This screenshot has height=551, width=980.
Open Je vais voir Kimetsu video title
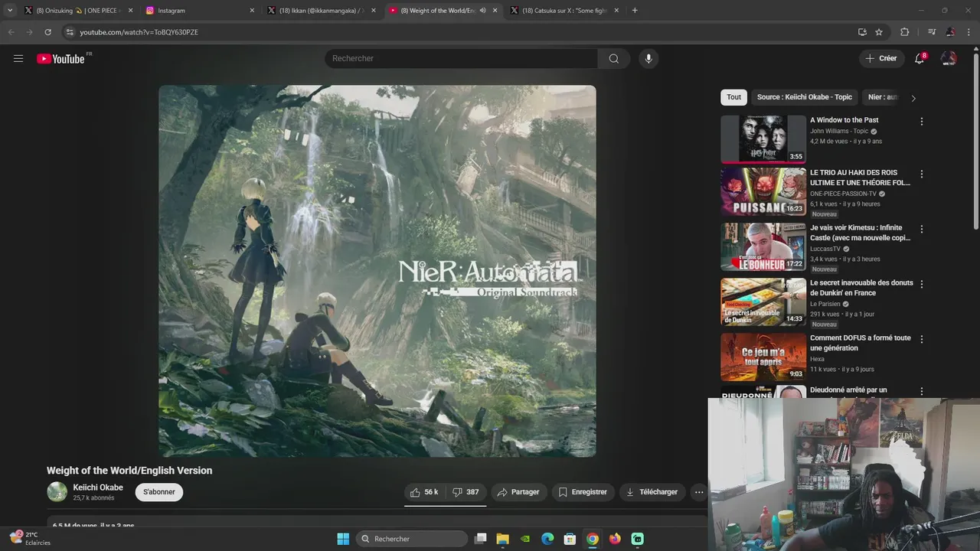(861, 233)
